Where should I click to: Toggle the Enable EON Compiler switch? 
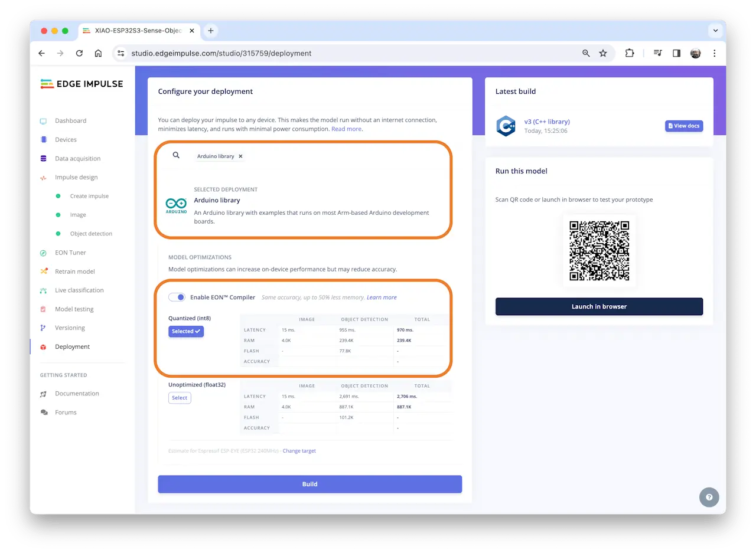[x=177, y=297]
